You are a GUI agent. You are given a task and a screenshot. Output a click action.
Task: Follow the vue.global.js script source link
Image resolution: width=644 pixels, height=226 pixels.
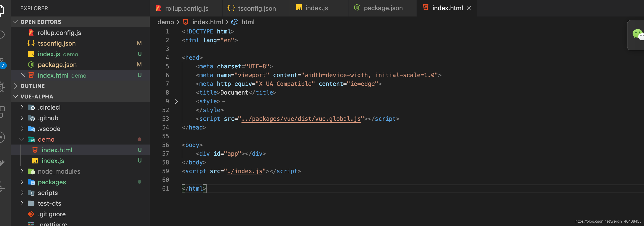[301, 119]
